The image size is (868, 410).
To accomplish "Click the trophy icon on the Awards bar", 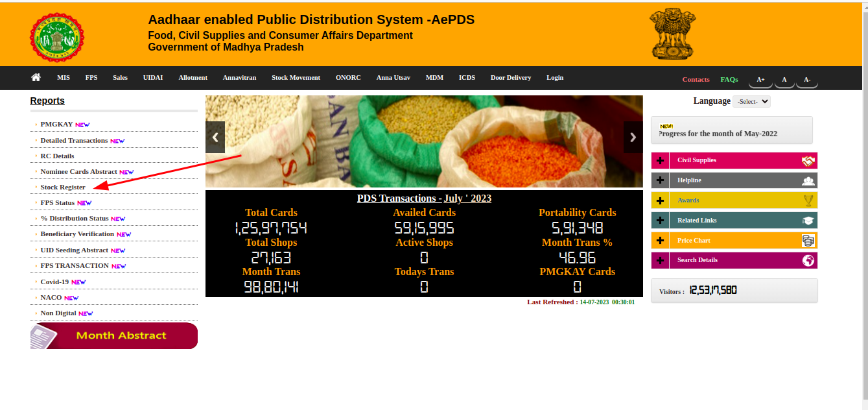I will tap(807, 200).
